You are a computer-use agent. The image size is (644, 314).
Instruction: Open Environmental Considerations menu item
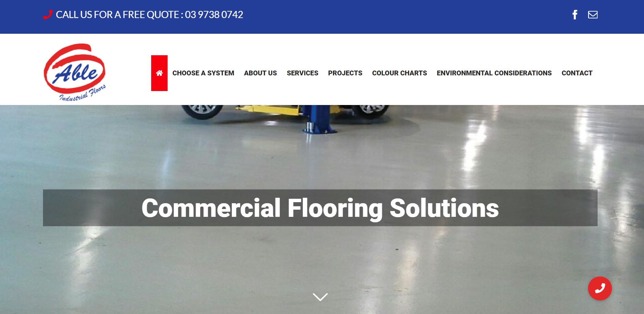coord(494,73)
